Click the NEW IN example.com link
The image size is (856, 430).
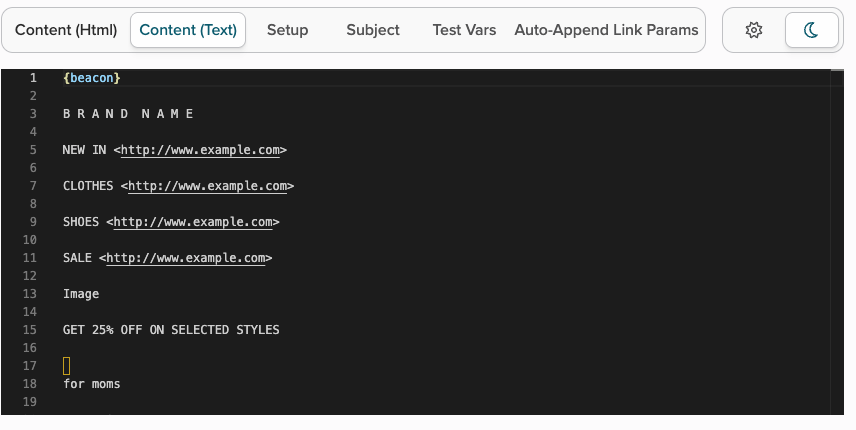[x=200, y=150]
